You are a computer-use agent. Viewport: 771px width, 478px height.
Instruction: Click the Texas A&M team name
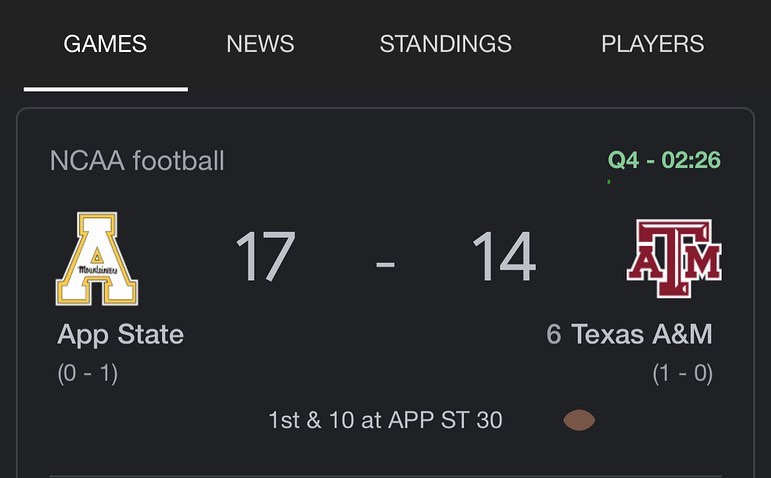(x=641, y=334)
